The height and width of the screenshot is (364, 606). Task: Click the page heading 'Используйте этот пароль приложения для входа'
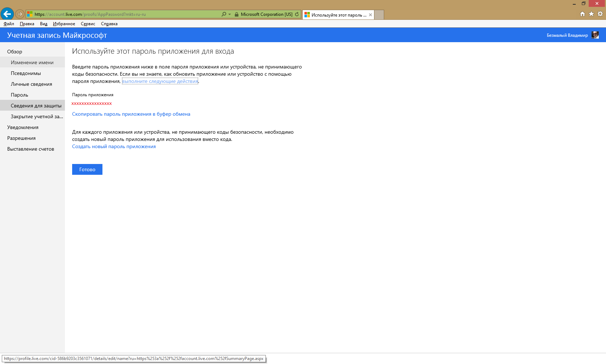coord(153,51)
